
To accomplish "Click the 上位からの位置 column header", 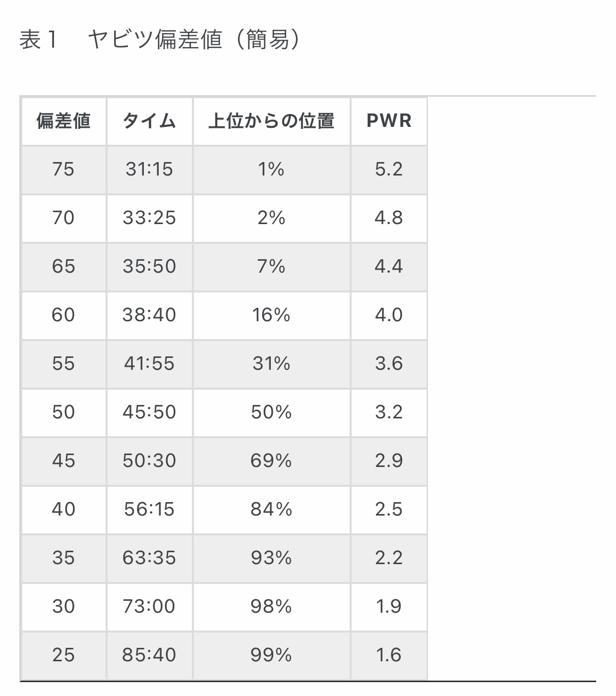I will click(x=271, y=121).
